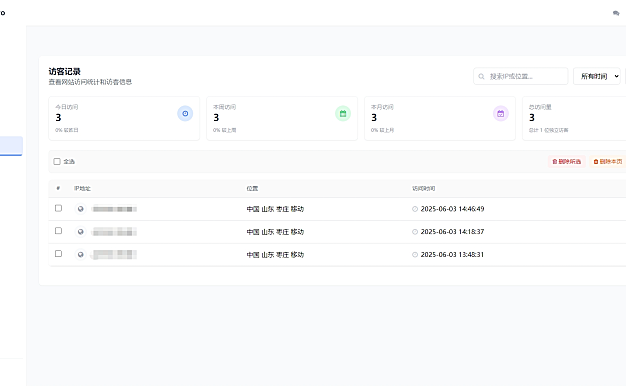Image resolution: width=626 pixels, height=386 pixels.
Task: Click the 访客记录 page heading
Action: click(65, 71)
